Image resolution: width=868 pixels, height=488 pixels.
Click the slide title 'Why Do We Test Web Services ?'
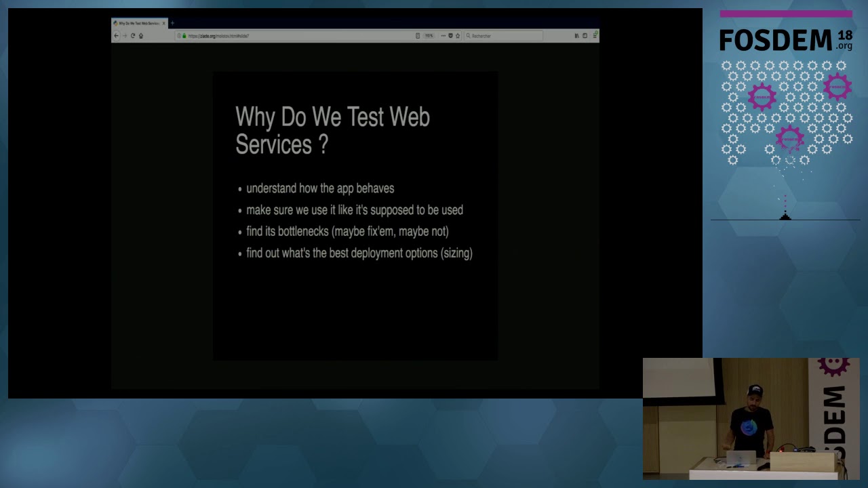[x=332, y=130]
